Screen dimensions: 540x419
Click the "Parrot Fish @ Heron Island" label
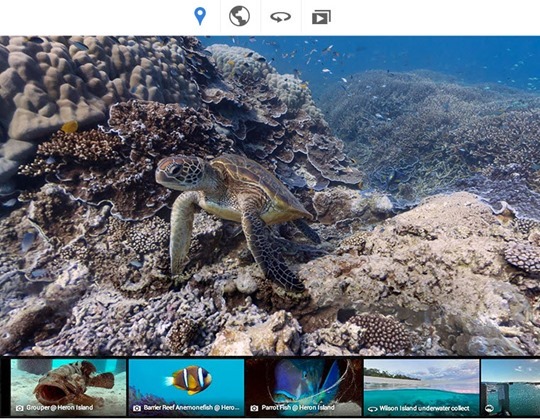[x=298, y=408]
